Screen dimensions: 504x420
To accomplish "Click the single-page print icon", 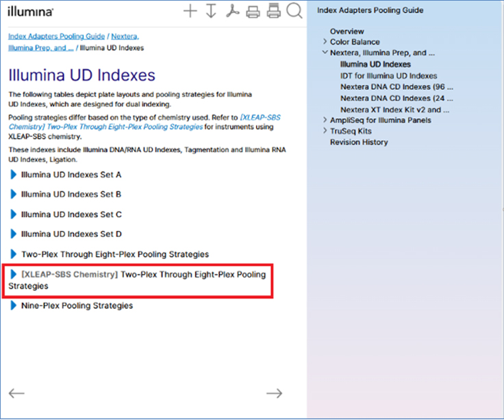I will coord(253,11).
